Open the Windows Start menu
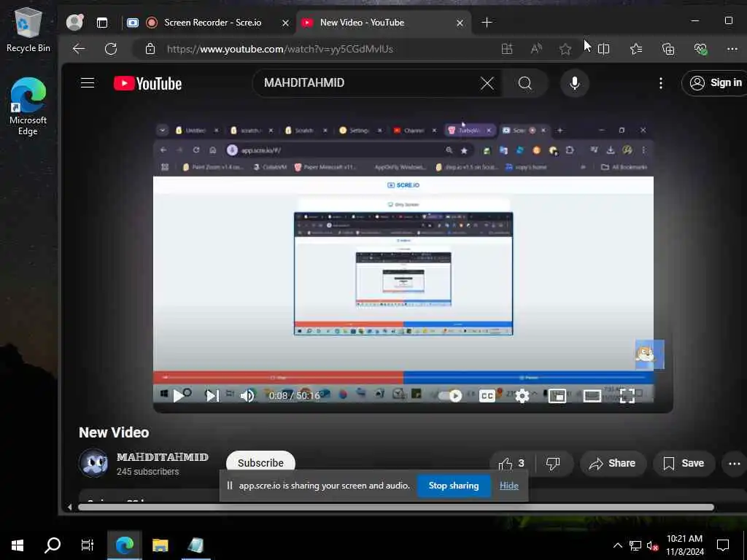The image size is (747, 560). tap(18, 545)
